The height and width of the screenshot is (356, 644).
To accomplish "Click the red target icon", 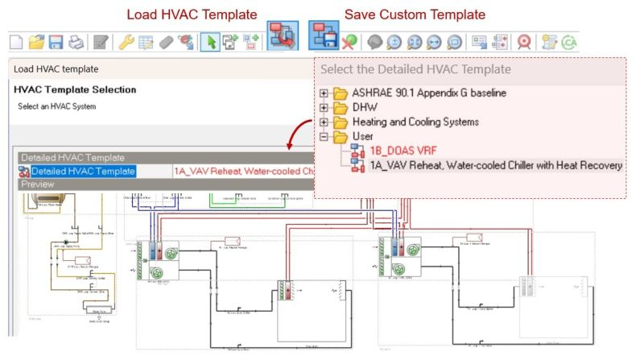I will [524, 41].
